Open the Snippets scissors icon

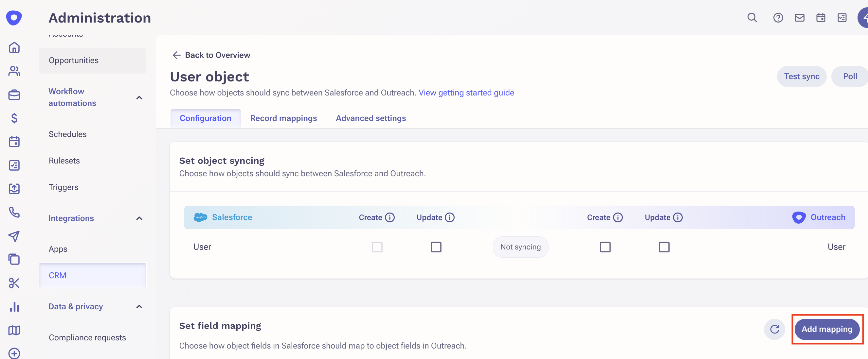14,283
